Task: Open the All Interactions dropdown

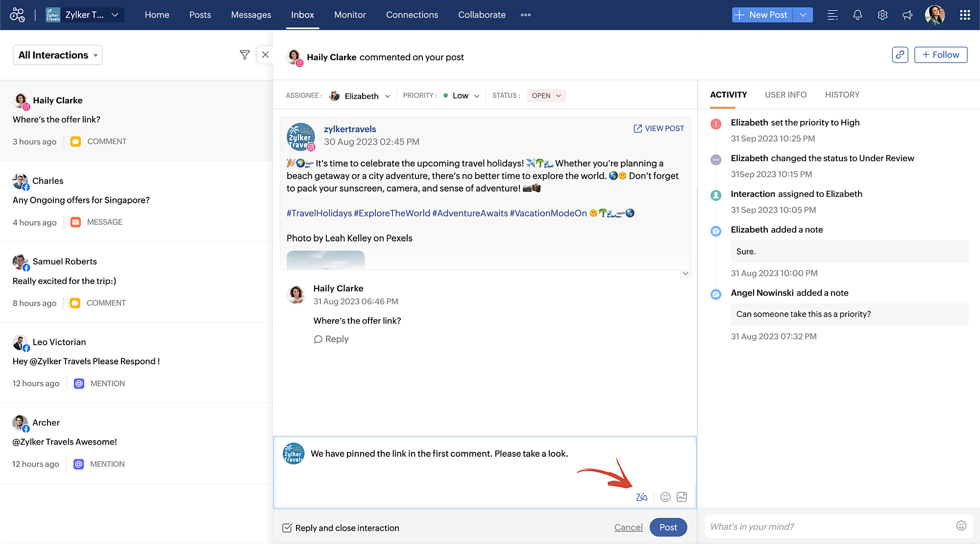Action: tap(58, 55)
